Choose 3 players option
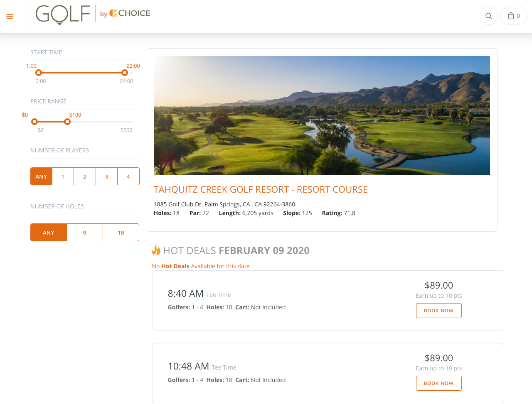 106,176
